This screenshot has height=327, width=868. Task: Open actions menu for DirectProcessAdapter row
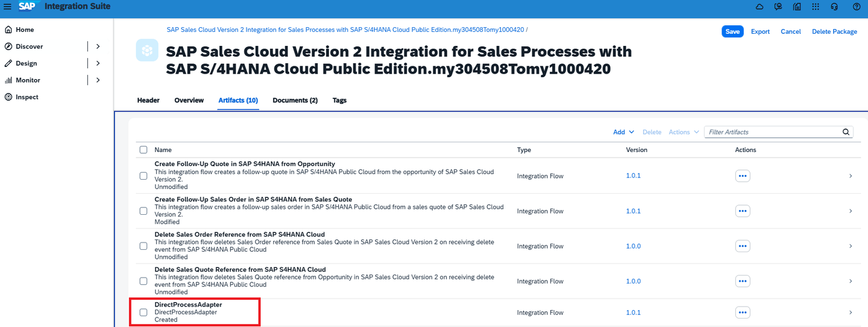coord(743,313)
